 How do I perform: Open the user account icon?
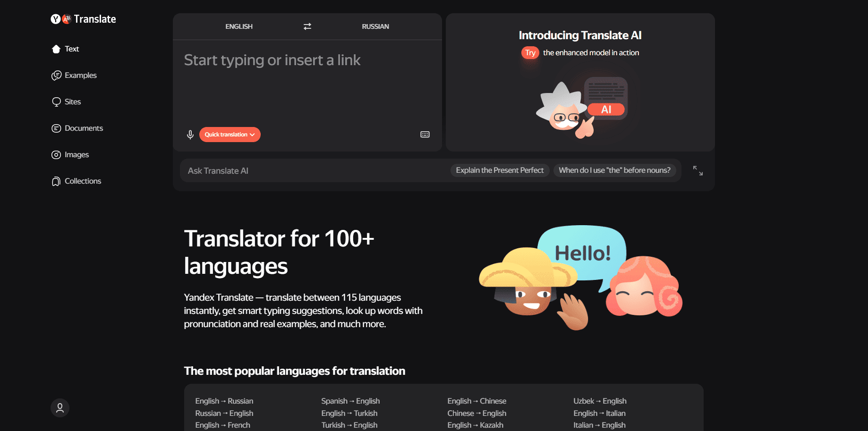pyautogui.click(x=60, y=407)
